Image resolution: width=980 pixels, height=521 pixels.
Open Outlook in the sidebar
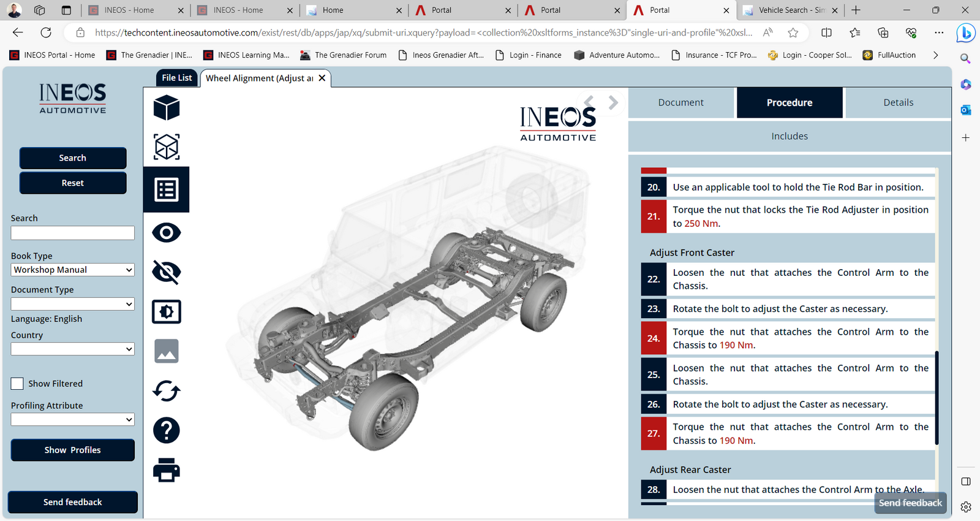coord(965,110)
